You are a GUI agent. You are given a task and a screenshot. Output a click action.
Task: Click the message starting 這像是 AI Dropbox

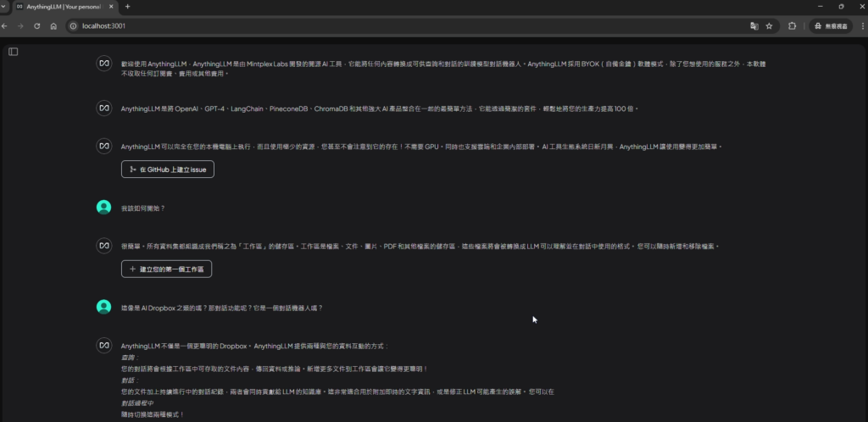coord(221,308)
